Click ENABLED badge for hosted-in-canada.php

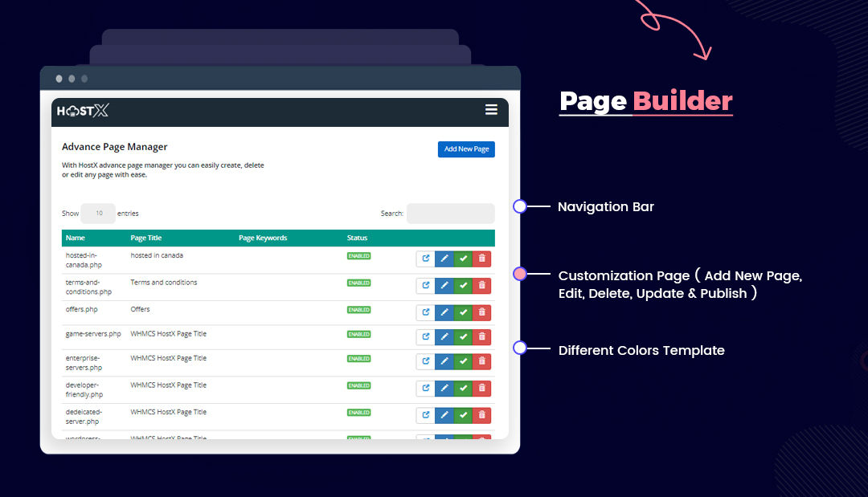pyautogui.click(x=358, y=256)
